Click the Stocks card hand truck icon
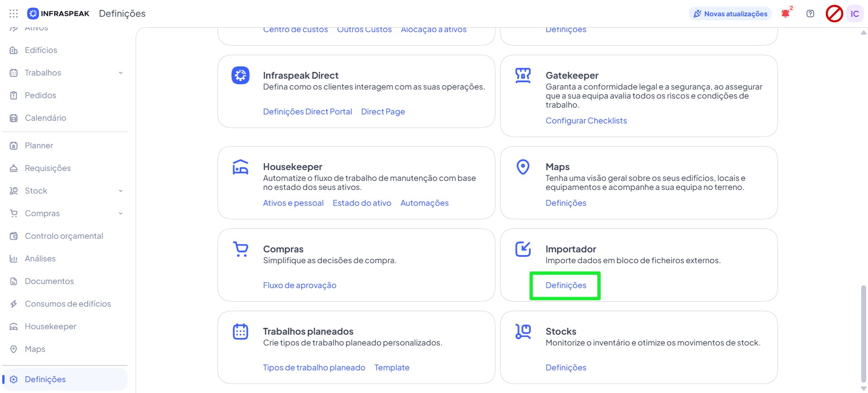 523,331
